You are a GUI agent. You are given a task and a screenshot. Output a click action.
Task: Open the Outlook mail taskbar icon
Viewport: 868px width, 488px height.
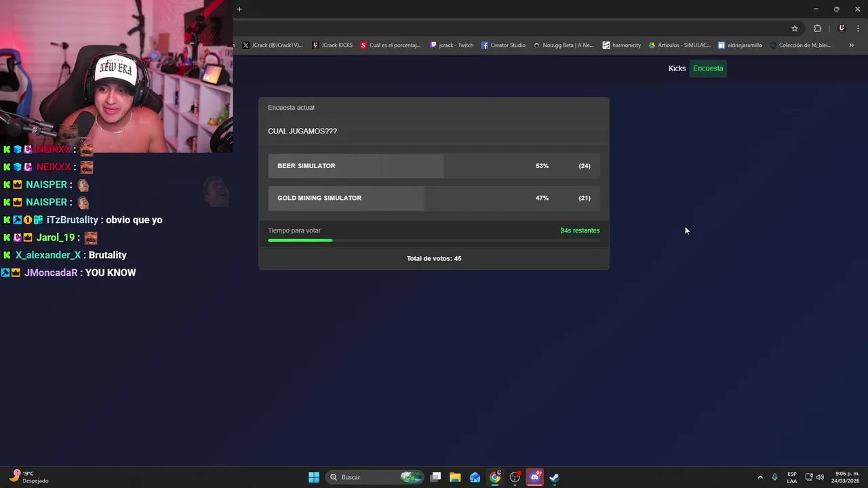click(475, 477)
